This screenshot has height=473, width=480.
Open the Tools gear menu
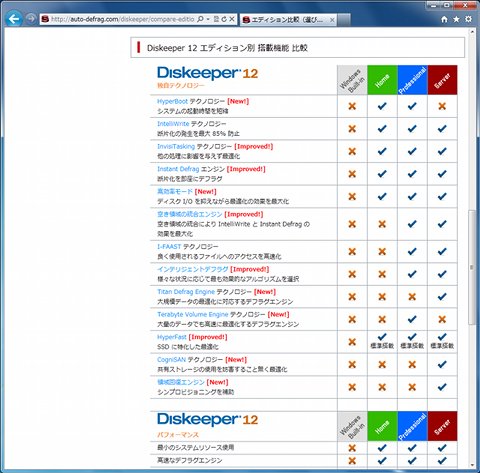(x=468, y=19)
